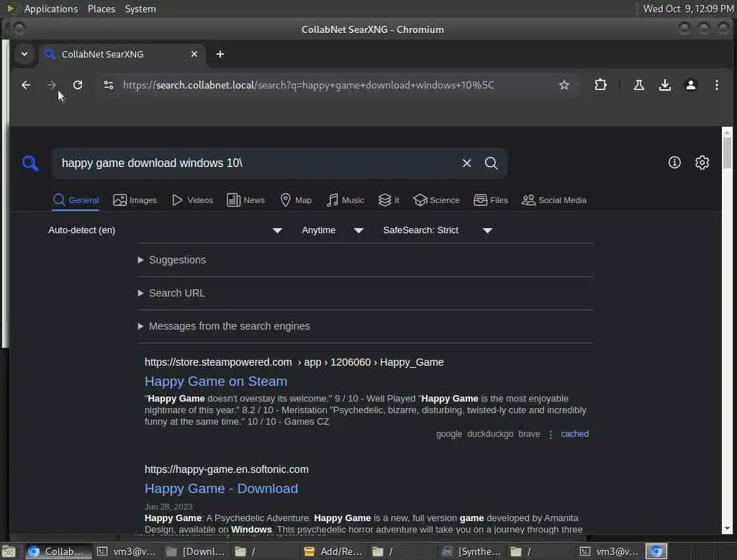Image resolution: width=737 pixels, height=560 pixels.
Task: Switch to Music category
Action: tap(345, 200)
